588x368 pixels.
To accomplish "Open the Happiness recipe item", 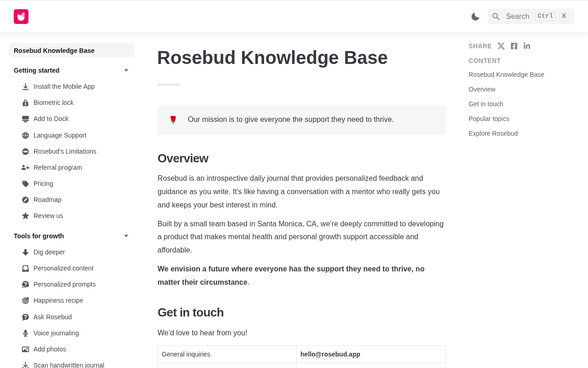I will point(72,300).
